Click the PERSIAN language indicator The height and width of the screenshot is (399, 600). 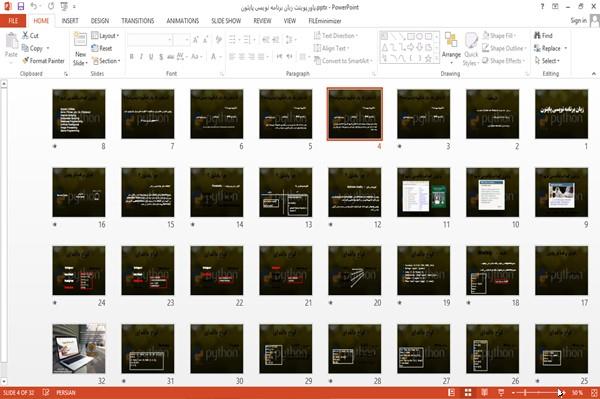pos(66,392)
